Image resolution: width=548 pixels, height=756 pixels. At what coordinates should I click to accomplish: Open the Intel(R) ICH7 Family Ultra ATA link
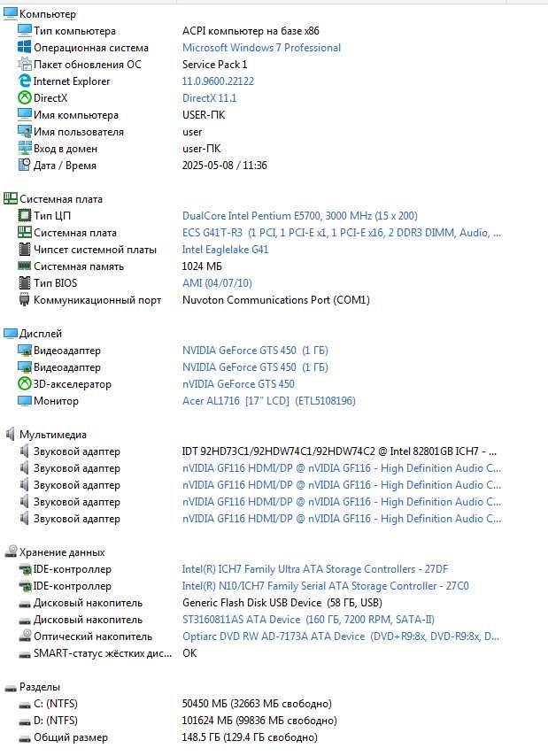pyautogui.click(x=315, y=569)
